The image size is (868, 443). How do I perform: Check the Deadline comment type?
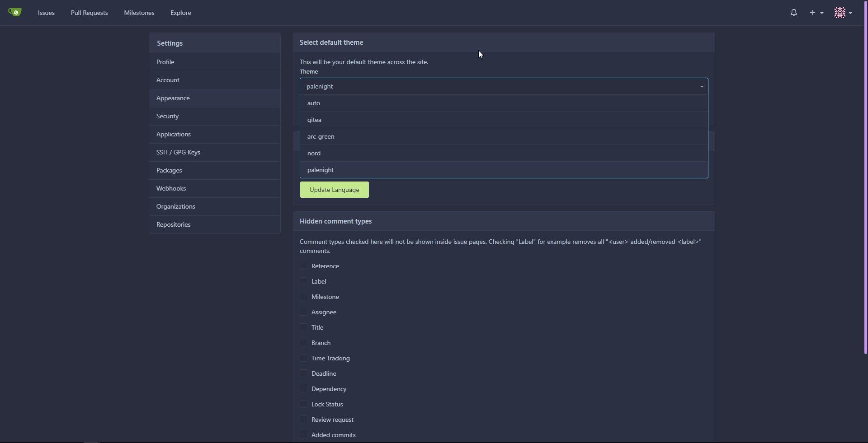[303, 373]
